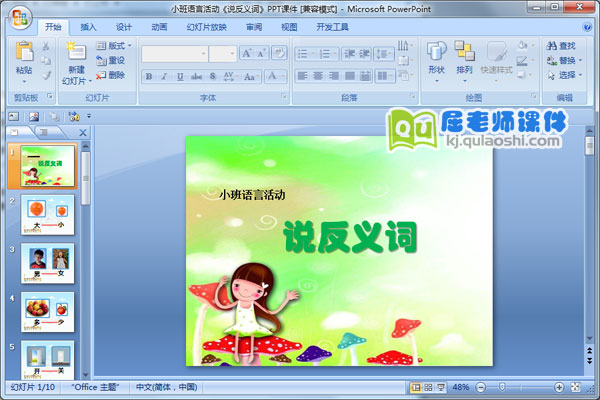Image resolution: width=600 pixels, height=400 pixels.
Task: Toggle Text Shadow formatting
Action: tap(213, 77)
